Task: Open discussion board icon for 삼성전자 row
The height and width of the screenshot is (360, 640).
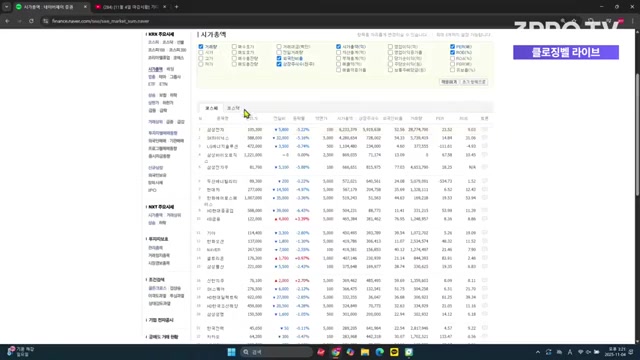Action: point(484,129)
